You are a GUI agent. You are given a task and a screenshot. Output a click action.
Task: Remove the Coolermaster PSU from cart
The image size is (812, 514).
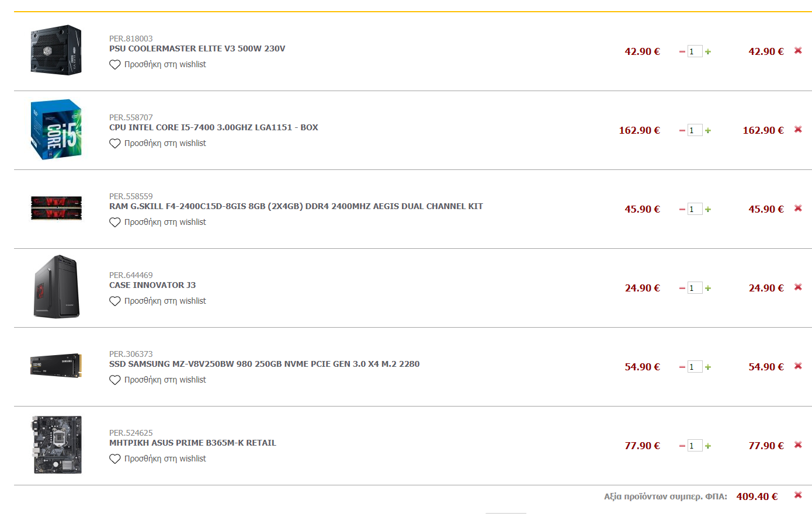click(x=798, y=51)
